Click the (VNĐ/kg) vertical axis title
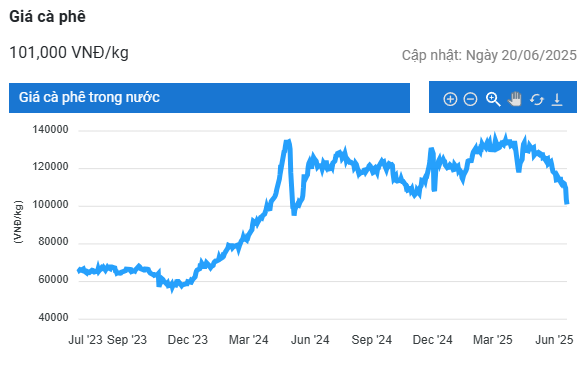Image resolution: width=588 pixels, height=368 pixels. (18, 222)
